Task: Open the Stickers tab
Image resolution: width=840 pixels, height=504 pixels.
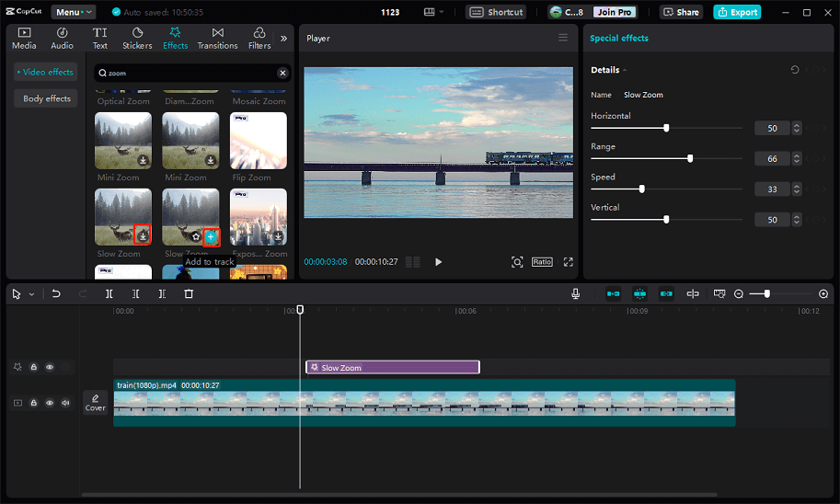Action: (x=137, y=38)
